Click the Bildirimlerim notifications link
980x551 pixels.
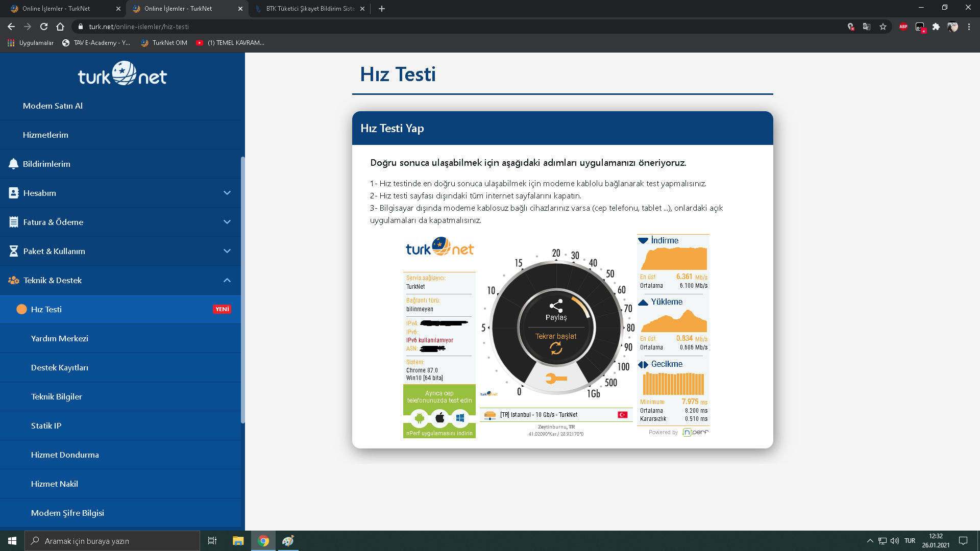[x=46, y=164]
